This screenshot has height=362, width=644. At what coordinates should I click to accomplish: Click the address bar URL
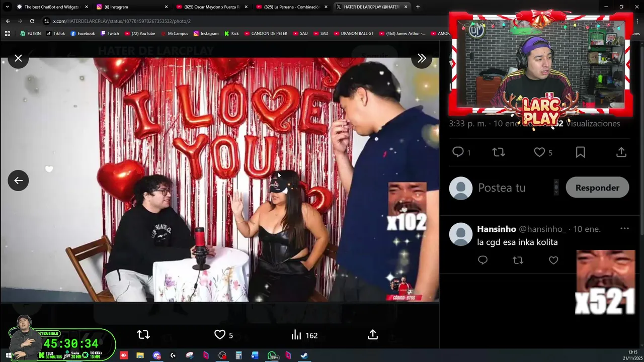[122, 21]
